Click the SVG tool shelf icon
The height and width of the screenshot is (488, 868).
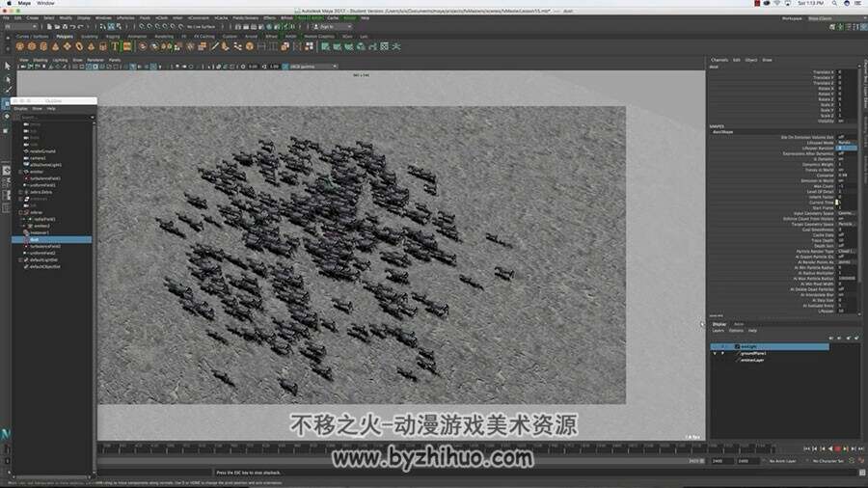(x=126, y=46)
